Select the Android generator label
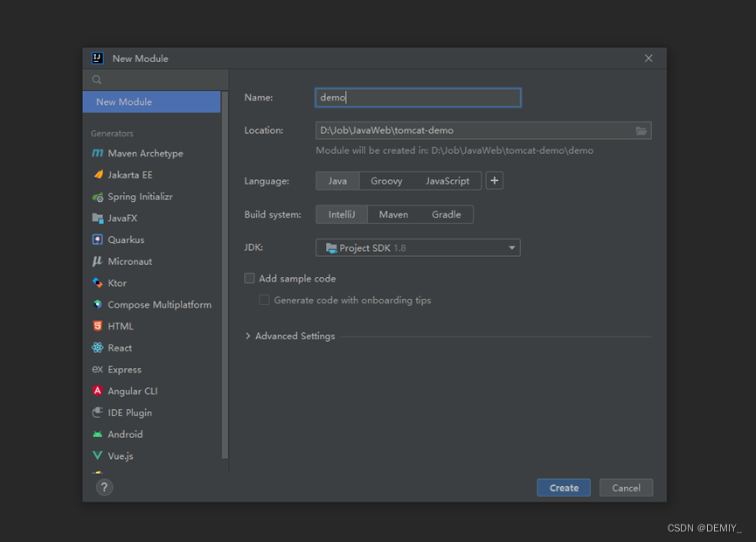The height and width of the screenshot is (542, 756). click(x=125, y=434)
